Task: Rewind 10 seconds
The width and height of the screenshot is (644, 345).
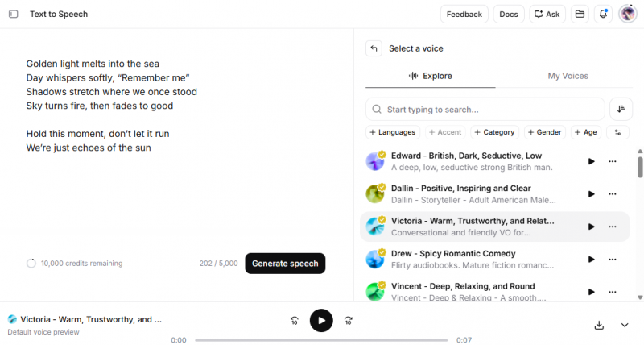Action: tap(295, 321)
